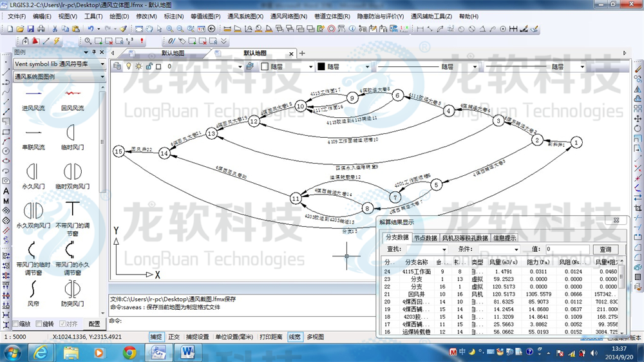Pick the 风帘 symbol from legend panel
Viewport: 644px width, 362px height.
point(33,288)
